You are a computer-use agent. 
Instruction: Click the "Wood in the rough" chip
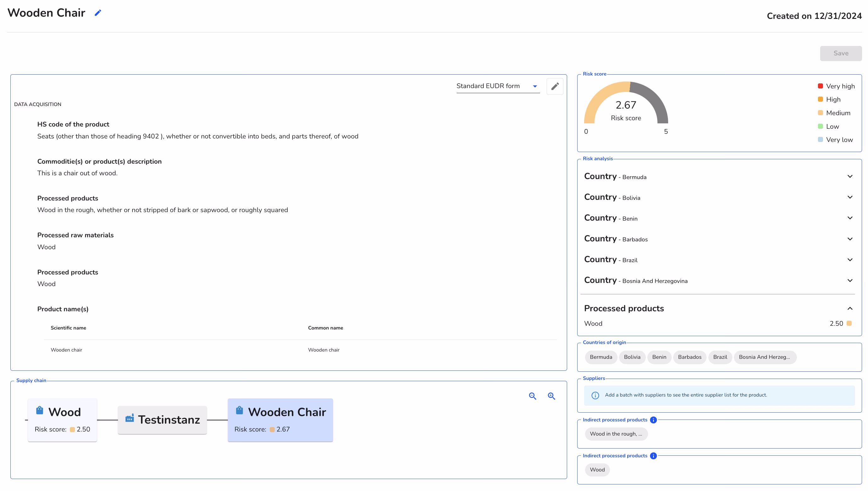point(616,434)
